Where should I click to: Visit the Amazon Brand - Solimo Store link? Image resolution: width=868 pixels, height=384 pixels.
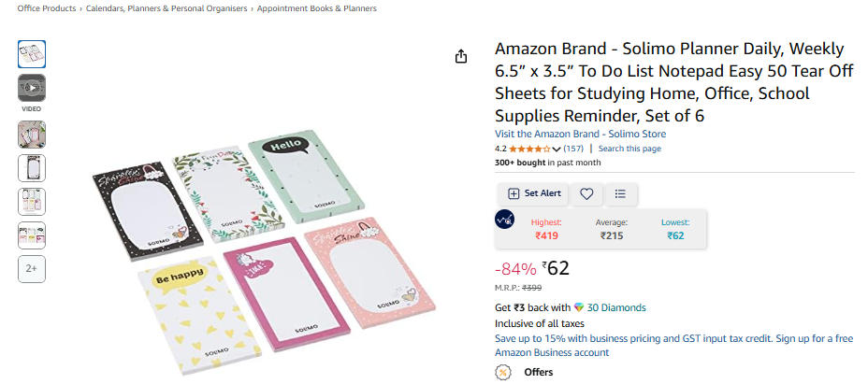580,134
